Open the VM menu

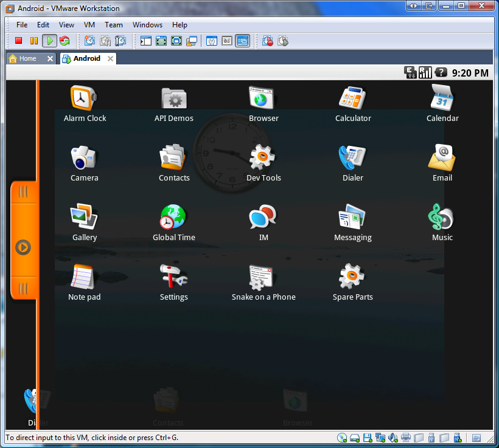(89, 25)
